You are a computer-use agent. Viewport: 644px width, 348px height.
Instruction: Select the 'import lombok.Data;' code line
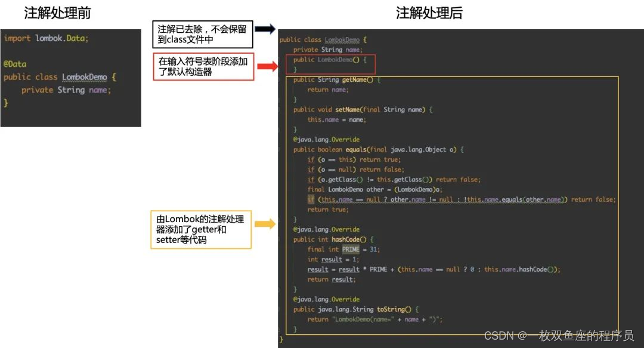(x=46, y=38)
